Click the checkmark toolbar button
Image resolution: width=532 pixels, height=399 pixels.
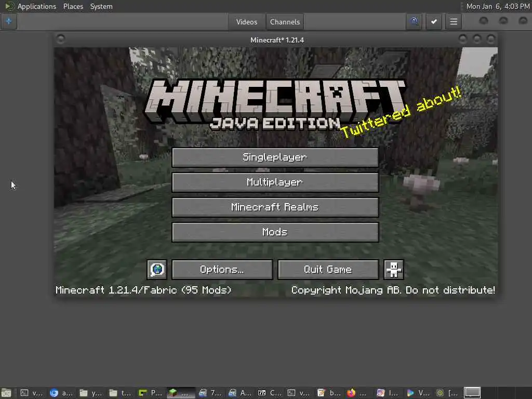tap(434, 22)
